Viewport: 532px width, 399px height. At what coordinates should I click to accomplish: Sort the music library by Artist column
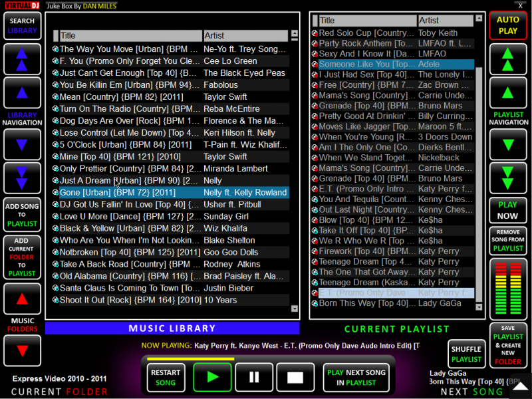245,36
